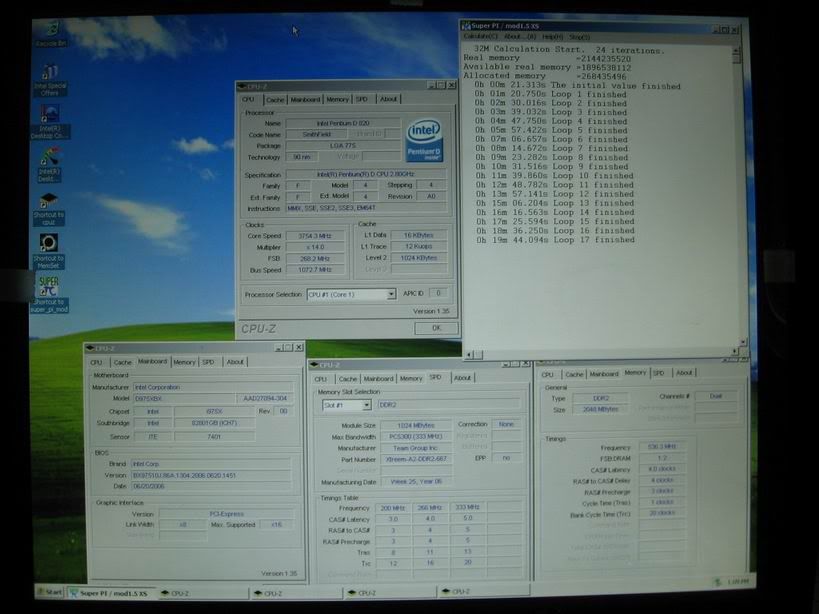The height and width of the screenshot is (614, 819).
Task: Open the Shortcut to super_pi_mod icon
Action: (x=48, y=288)
